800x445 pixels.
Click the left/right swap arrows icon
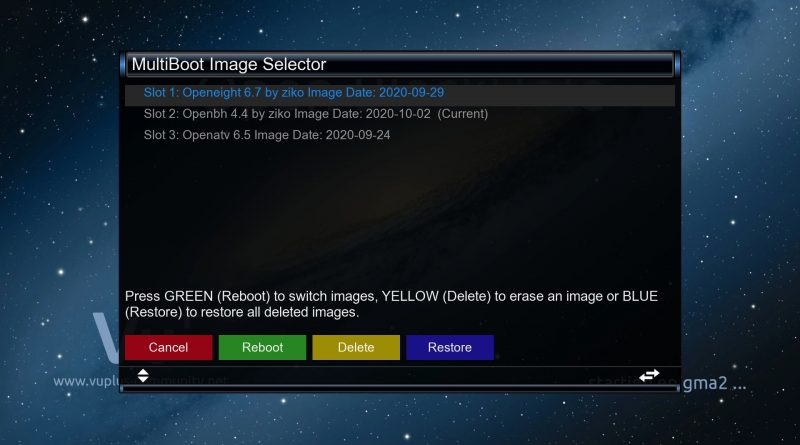(x=649, y=376)
